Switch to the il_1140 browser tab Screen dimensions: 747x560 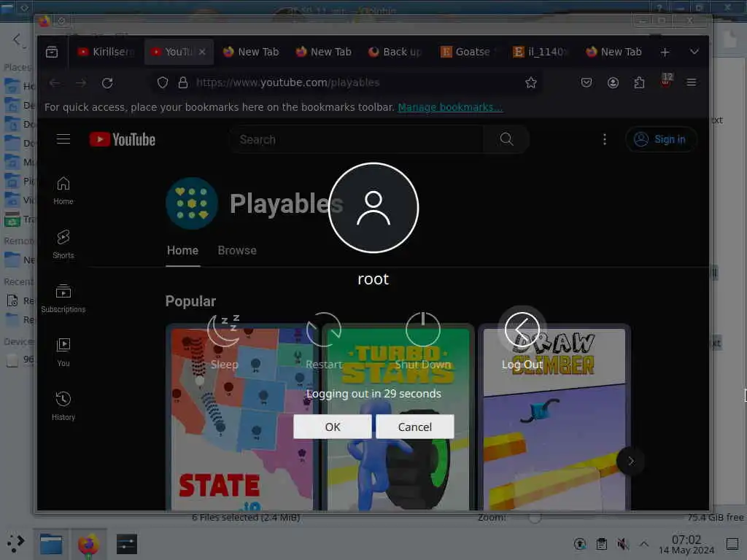click(x=541, y=52)
